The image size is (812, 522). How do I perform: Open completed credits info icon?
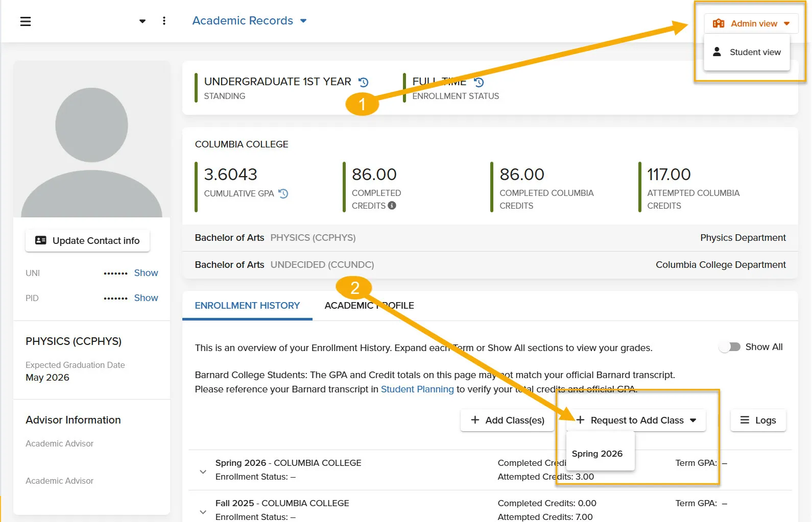coord(392,206)
